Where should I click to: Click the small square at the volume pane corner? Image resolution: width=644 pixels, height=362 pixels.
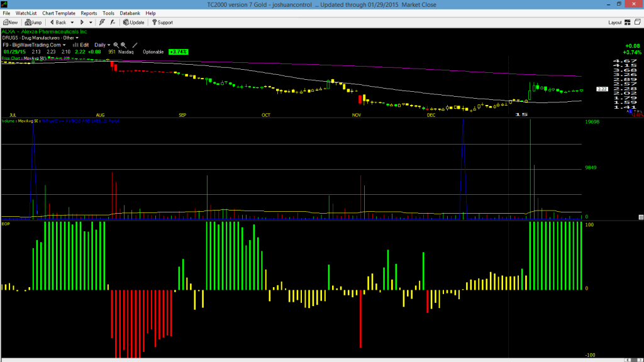click(641, 217)
